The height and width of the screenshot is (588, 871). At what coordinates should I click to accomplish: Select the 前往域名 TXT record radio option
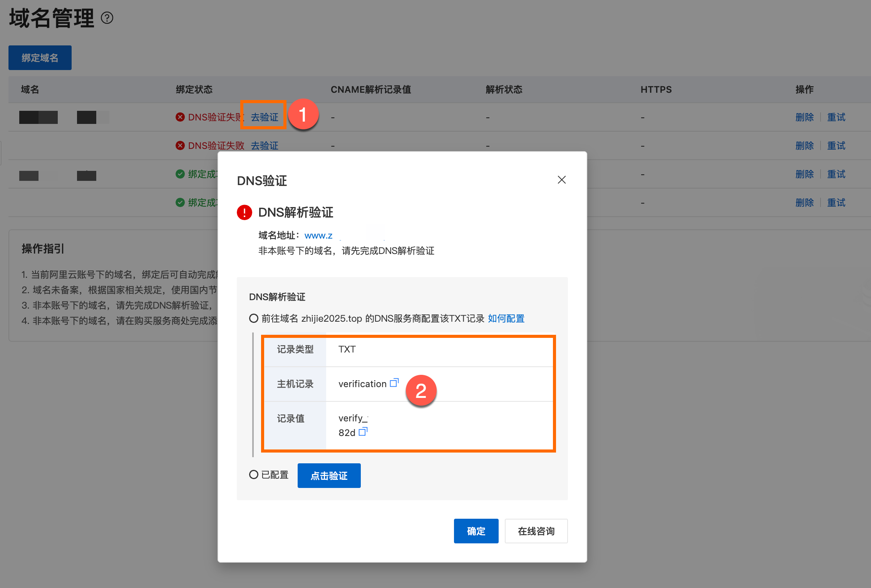[253, 318]
